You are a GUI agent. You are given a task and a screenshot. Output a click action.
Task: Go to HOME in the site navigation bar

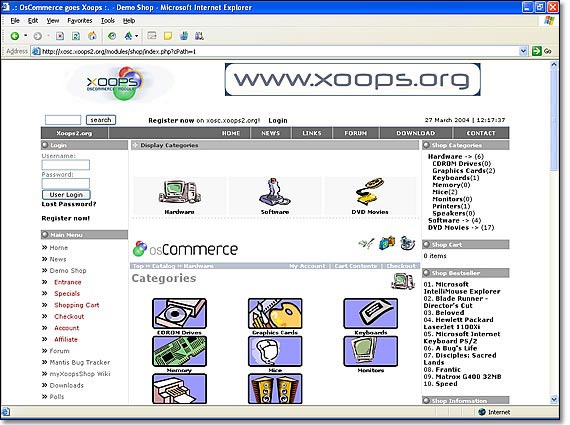(231, 133)
